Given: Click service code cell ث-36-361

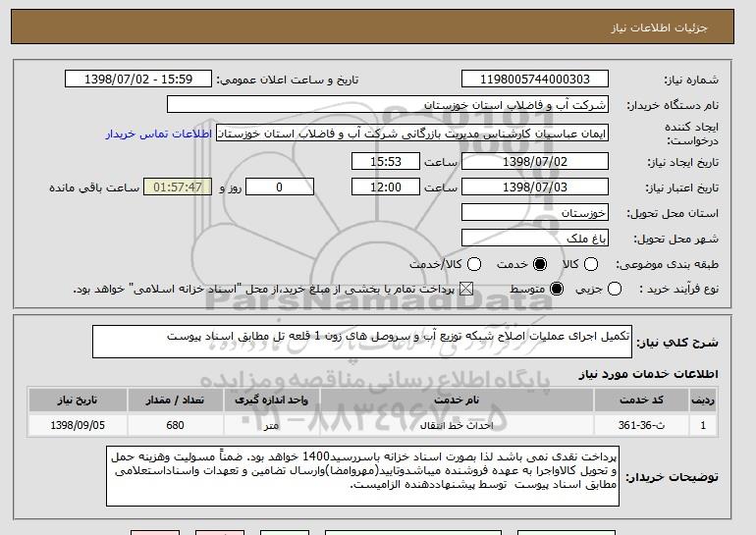Looking at the screenshot, I should (641, 425).
